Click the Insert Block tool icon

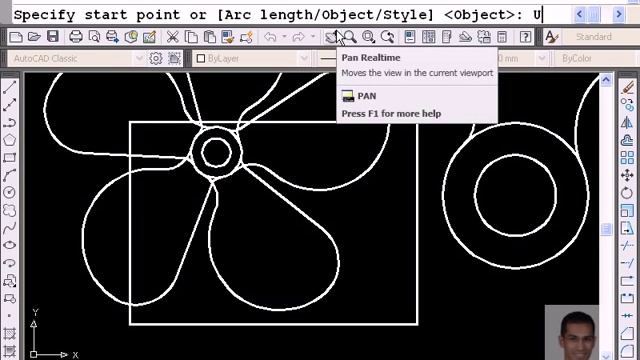coord(9,281)
